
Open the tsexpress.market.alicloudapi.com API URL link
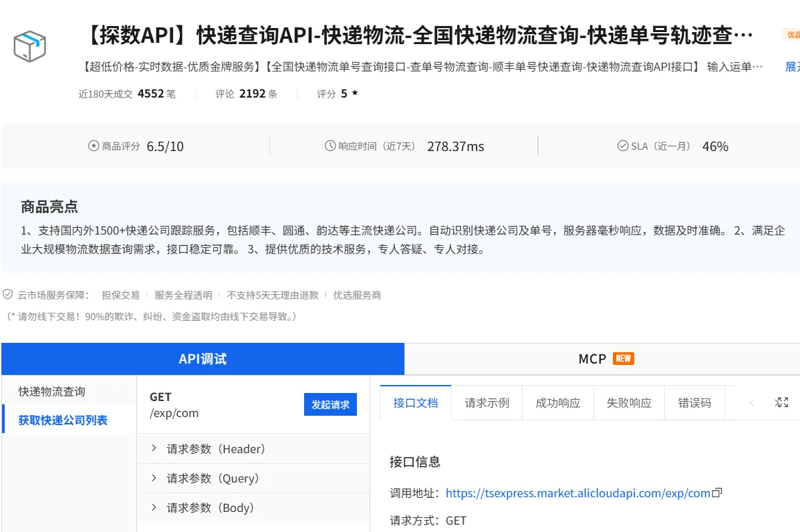point(578,493)
